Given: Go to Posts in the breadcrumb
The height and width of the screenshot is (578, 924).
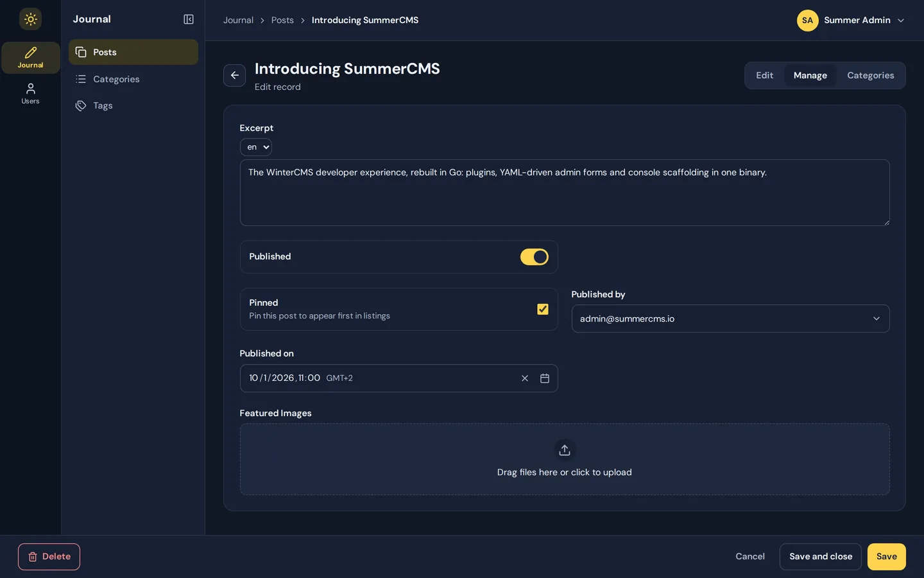Looking at the screenshot, I should [282, 20].
